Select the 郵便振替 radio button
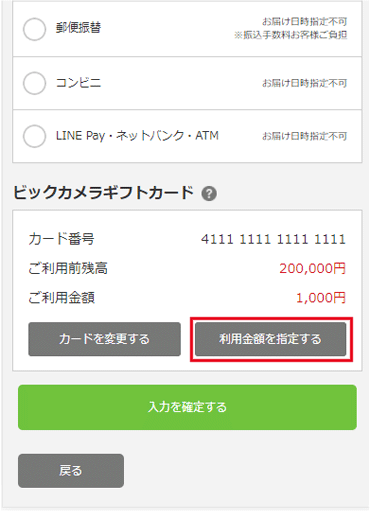 (x=34, y=29)
